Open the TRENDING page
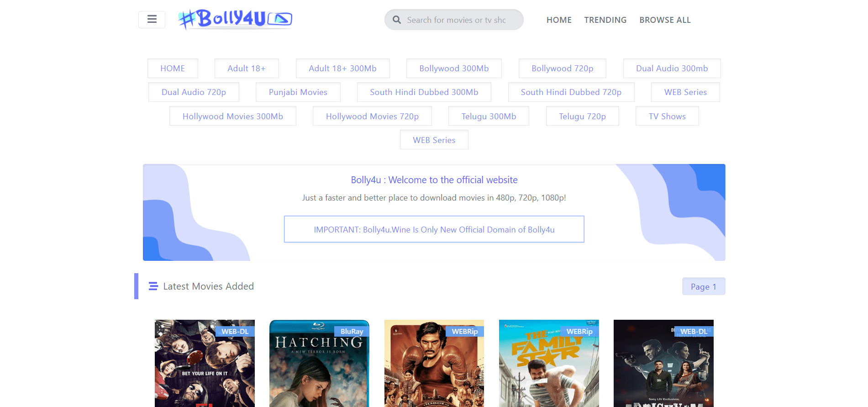The width and height of the screenshot is (868, 407). click(605, 20)
